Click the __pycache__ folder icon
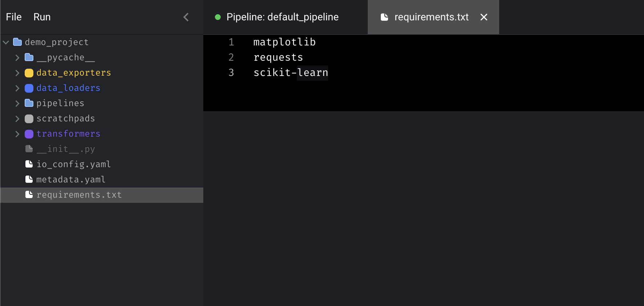Screen dimensions: 644x306 (29, 57)
